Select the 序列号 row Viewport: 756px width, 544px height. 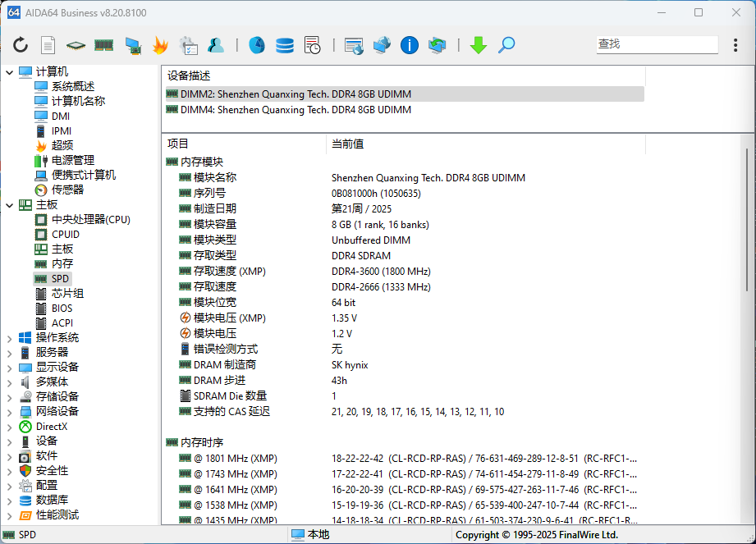tap(405, 193)
